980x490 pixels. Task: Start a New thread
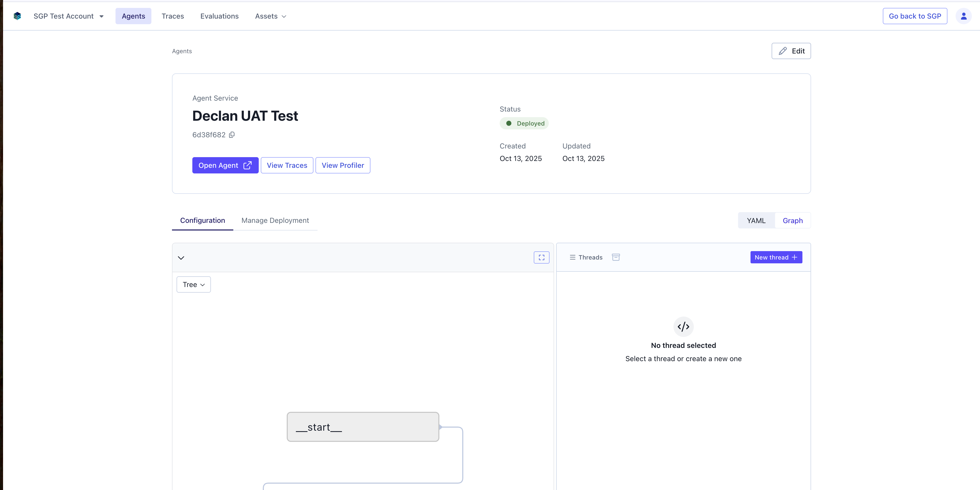coord(776,257)
